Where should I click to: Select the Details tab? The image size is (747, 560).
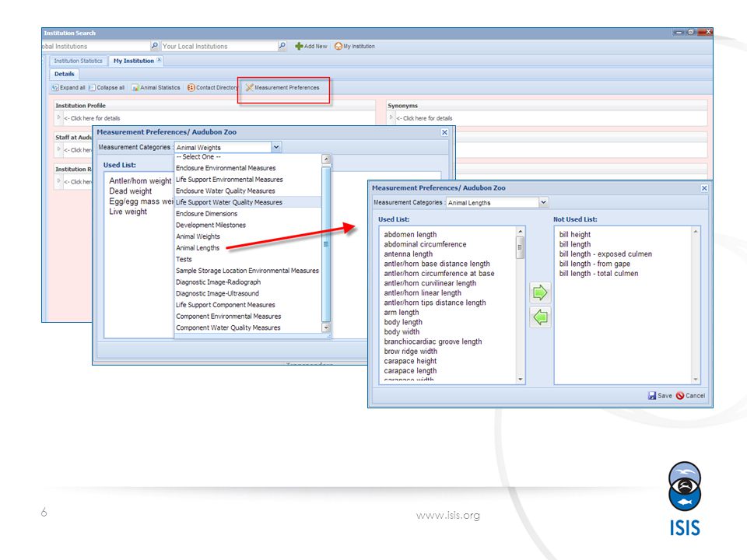click(x=65, y=74)
